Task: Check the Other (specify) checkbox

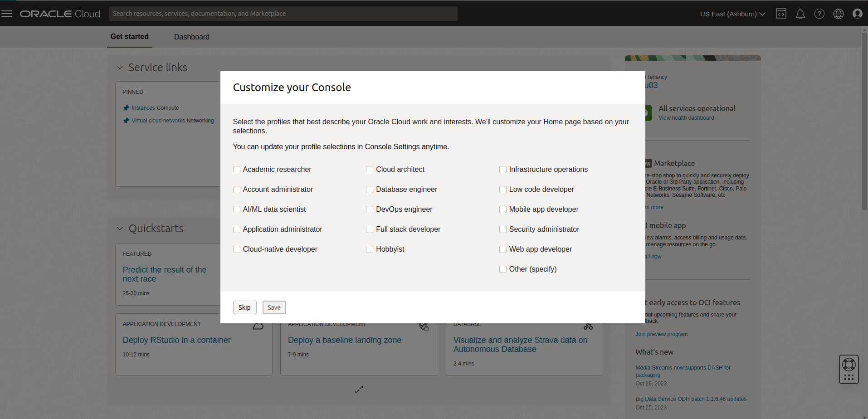Action: tap(503, 269)
